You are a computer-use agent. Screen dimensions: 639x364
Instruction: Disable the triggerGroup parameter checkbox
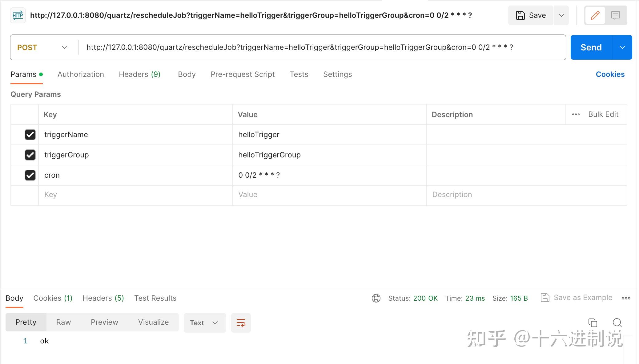30,155
